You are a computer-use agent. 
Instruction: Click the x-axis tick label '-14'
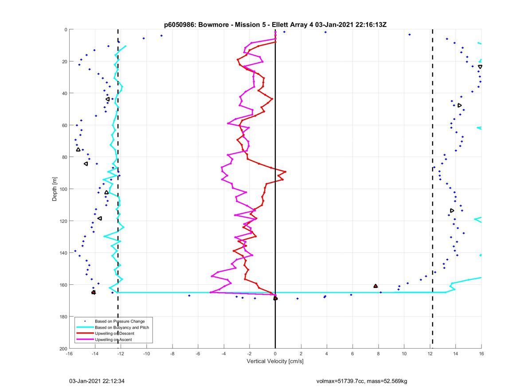[x=95, y=354]
